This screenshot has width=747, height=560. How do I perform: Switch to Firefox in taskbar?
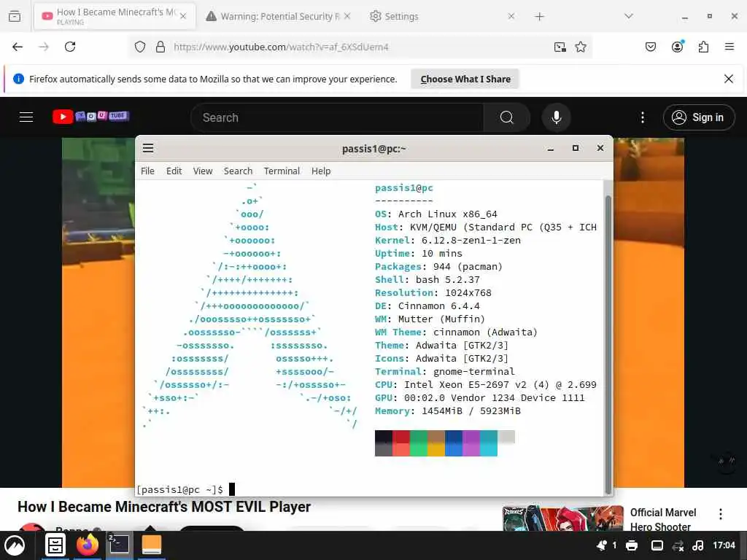coord(88,545)
